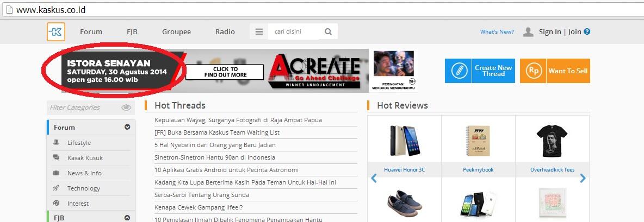644x222 pixels.
Task: Open the Peekmybook notebook image
Action: [x=478, y=141]
